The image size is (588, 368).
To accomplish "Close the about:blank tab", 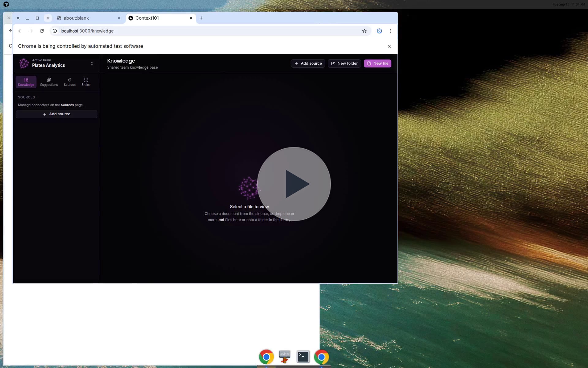I will pos(119,18).
